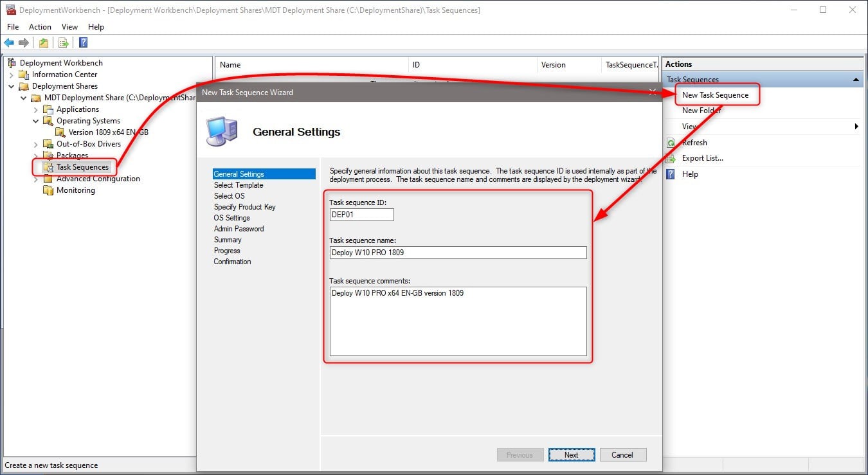
Task: Select the Monitoring tree item
Action: [75, 190]
